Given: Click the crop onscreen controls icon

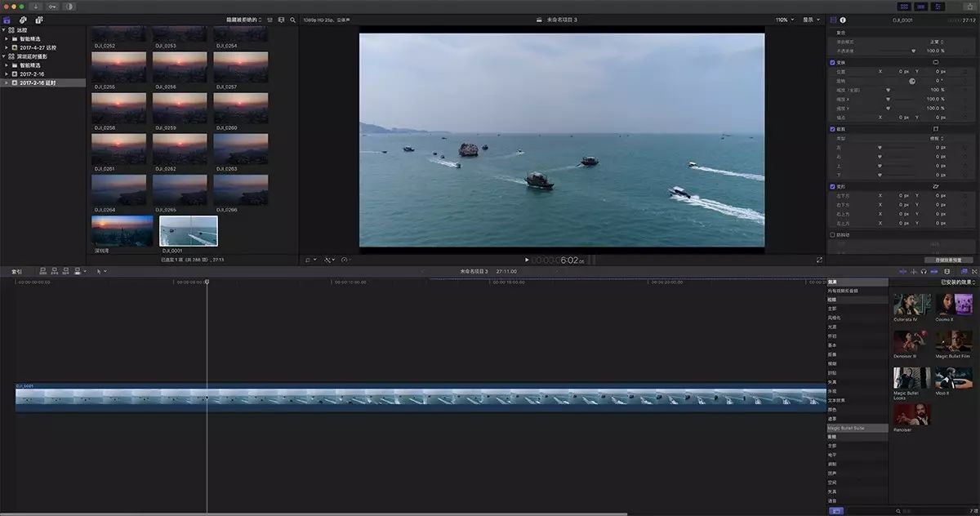Looking at the screenshot, I should pos(936,128).
